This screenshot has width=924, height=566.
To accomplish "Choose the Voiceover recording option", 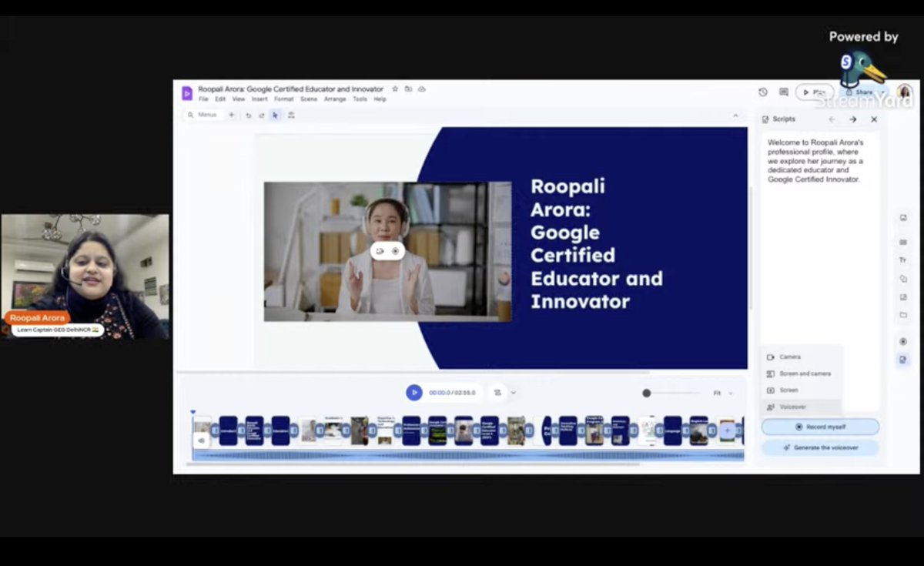I will (801, 407).
